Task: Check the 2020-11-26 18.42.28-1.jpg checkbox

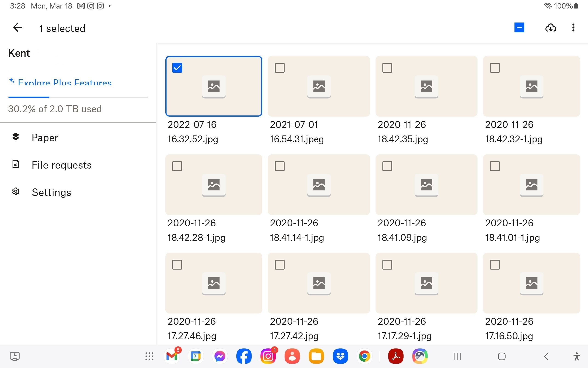Action: click(x=177, y=166)
